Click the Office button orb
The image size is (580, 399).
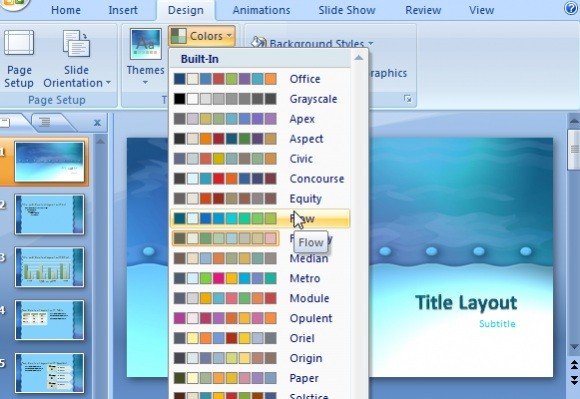(15, 4)
